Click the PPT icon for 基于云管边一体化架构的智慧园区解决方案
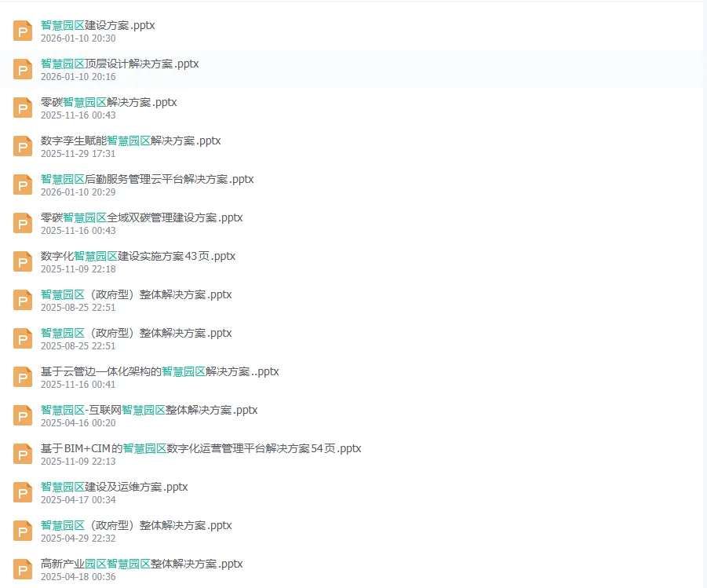This screenshot has height=588, width=707. pyautogui.click(x=22, y=377)
